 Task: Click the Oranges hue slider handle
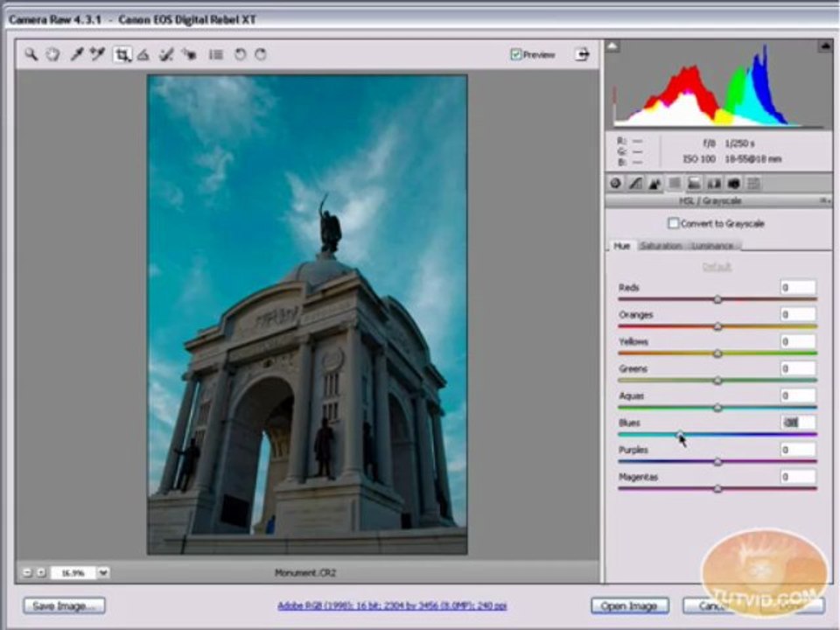click(x=717, y=326)
